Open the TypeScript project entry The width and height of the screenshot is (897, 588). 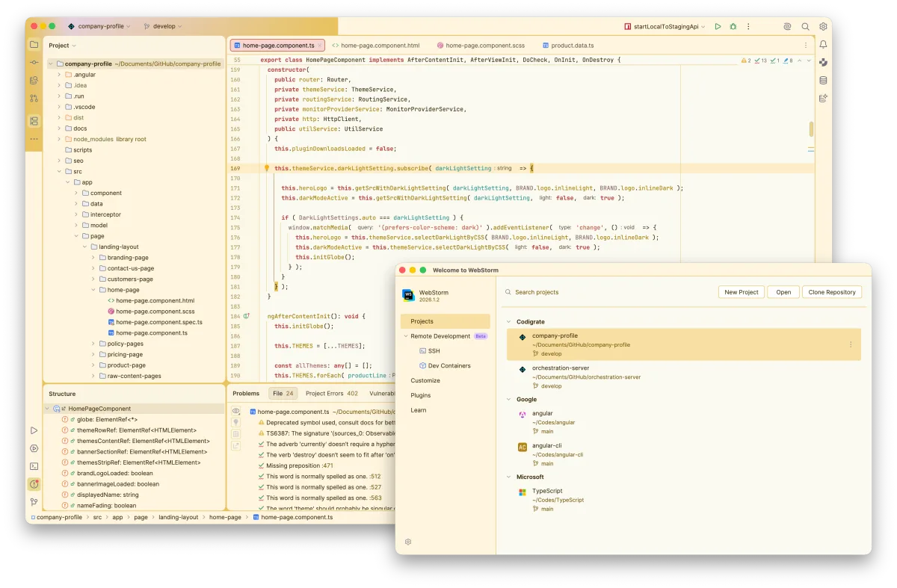coord(683,500)
